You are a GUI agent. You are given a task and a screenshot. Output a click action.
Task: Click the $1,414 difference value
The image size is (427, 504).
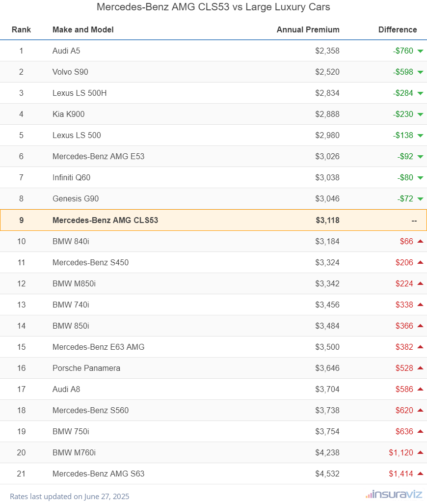click(x=401, y=474)
